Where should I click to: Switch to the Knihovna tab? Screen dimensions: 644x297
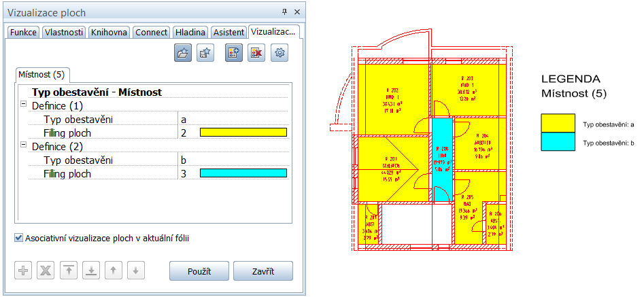point(109,32)
